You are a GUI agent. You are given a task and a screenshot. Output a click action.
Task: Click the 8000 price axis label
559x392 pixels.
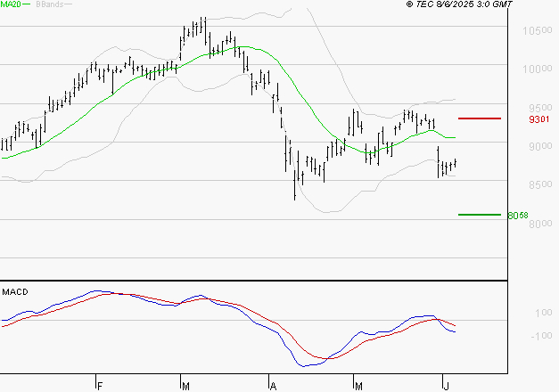(x=540, y=224)
